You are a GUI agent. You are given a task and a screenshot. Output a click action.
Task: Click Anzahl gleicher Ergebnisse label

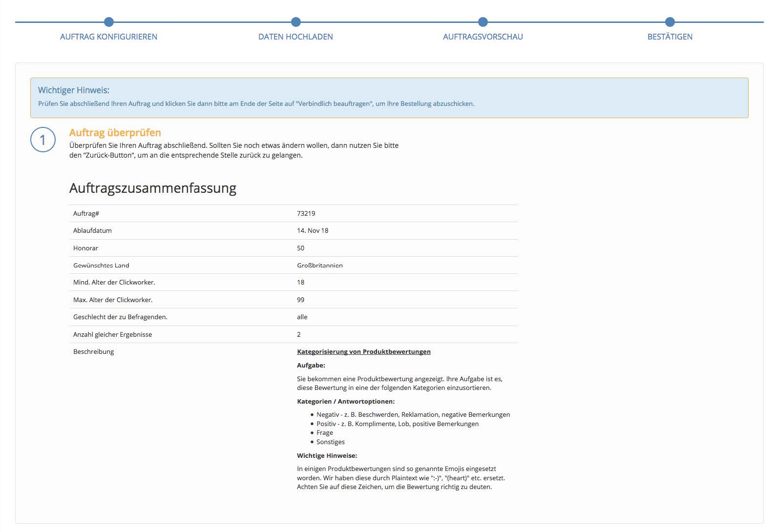112,334
